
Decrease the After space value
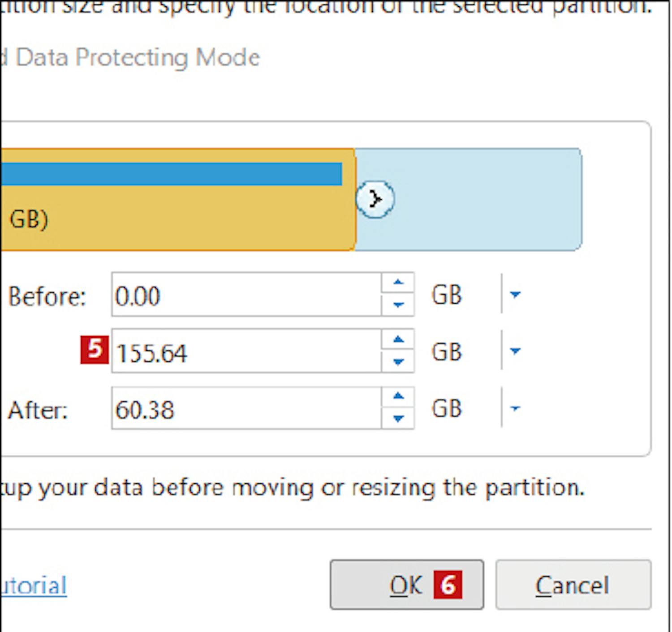tap(398, 419)
